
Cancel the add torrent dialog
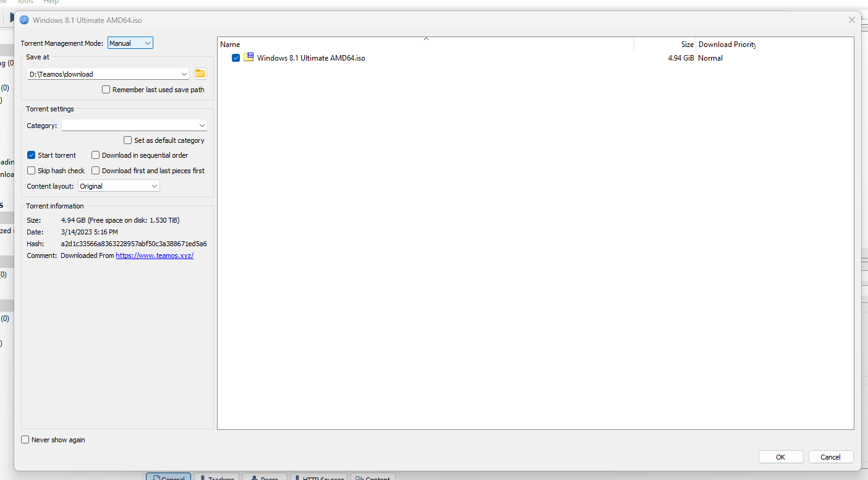click(831, 457)
